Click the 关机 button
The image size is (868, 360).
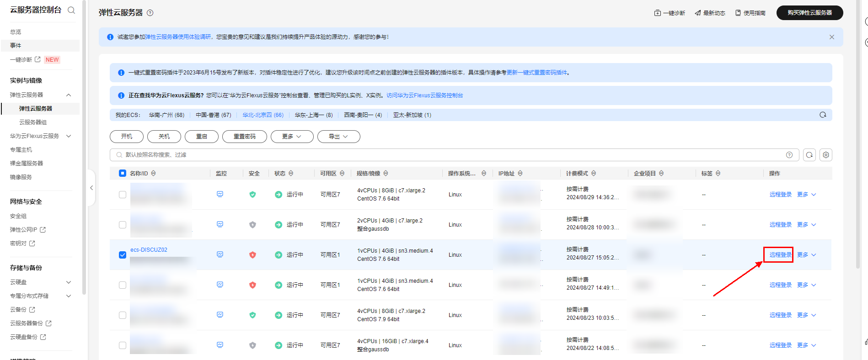[164, 137]
